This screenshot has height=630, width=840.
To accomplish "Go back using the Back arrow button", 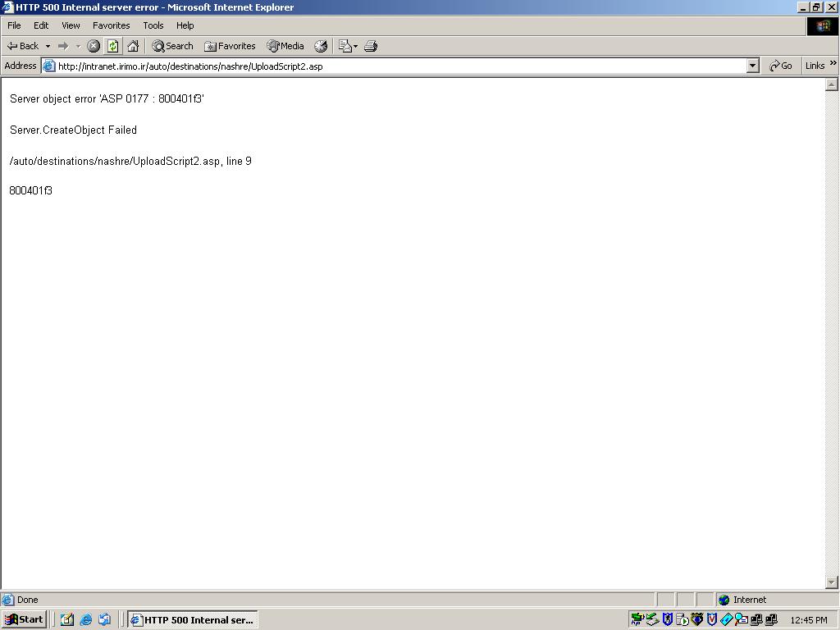I will (22, 46).
